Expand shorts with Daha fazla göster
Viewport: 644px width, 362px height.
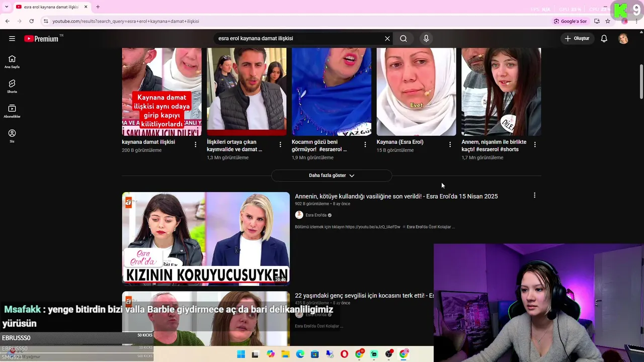point(332,175)
